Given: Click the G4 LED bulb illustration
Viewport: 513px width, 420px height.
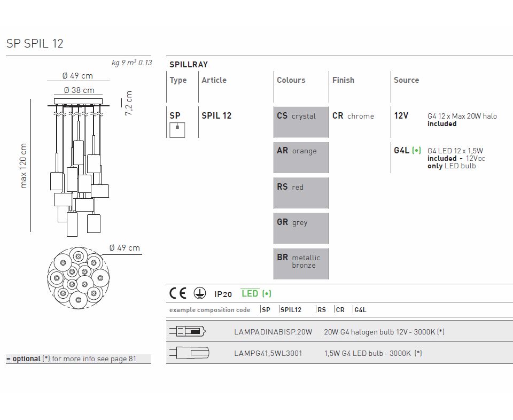Looking at the screenshot, I should coord(188,353).
